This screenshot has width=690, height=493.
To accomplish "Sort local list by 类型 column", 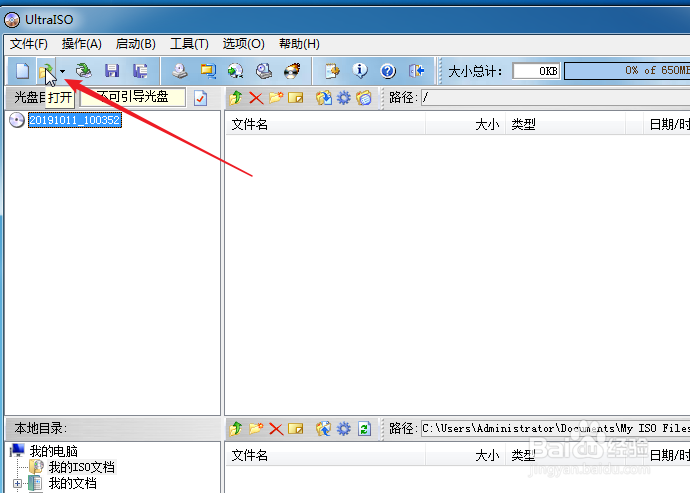I will pos(565,455).
